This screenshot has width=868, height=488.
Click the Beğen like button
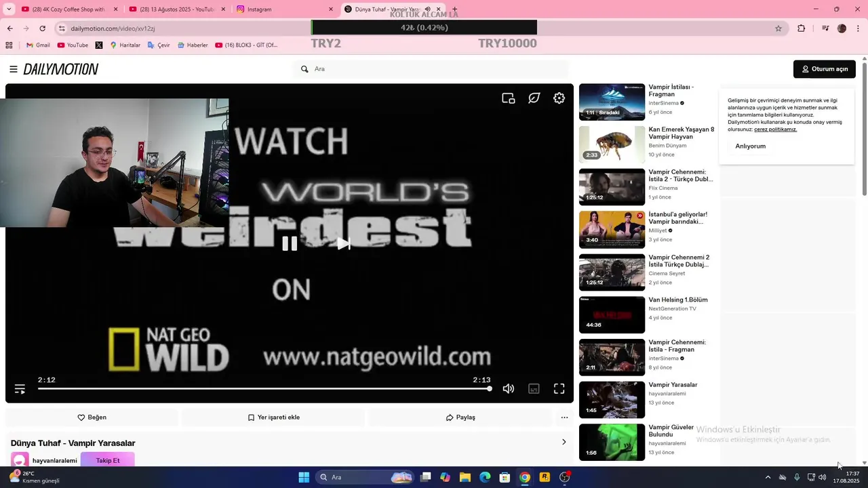coord(92,418)
